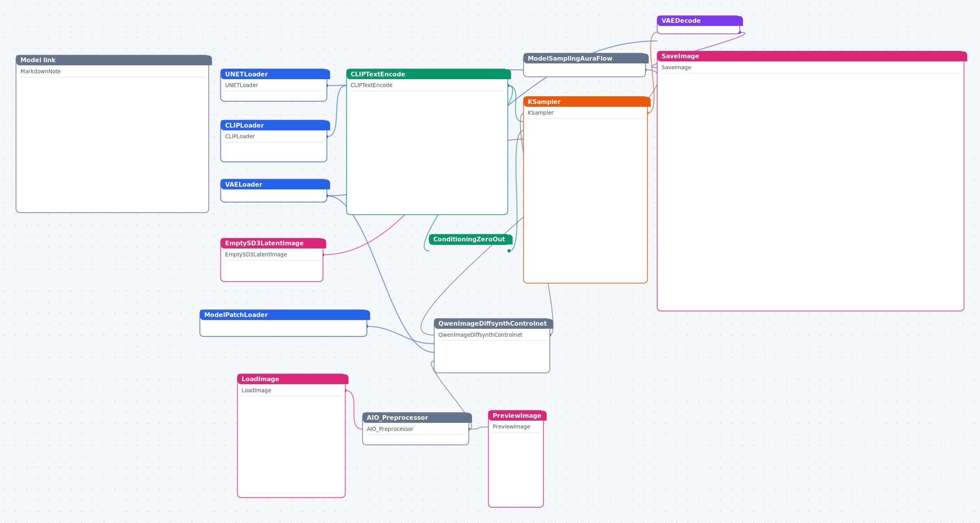
Task: Click the QwenImageDiffsynthControlnet label inside the node
Action: [480, 335]
